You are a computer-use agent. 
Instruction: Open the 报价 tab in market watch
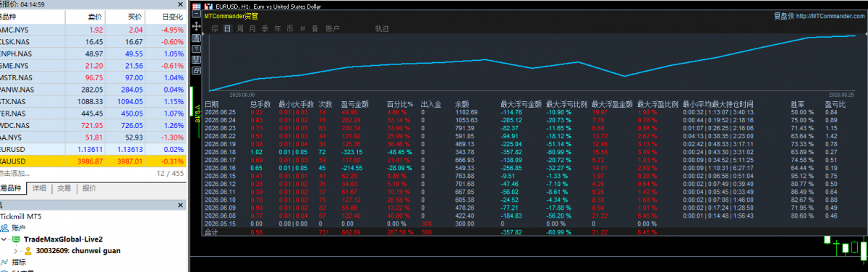[x=89, y=188]
